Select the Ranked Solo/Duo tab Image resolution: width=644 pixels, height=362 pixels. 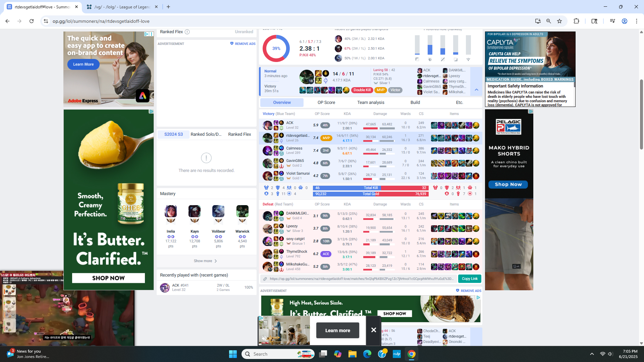[206, 134]
